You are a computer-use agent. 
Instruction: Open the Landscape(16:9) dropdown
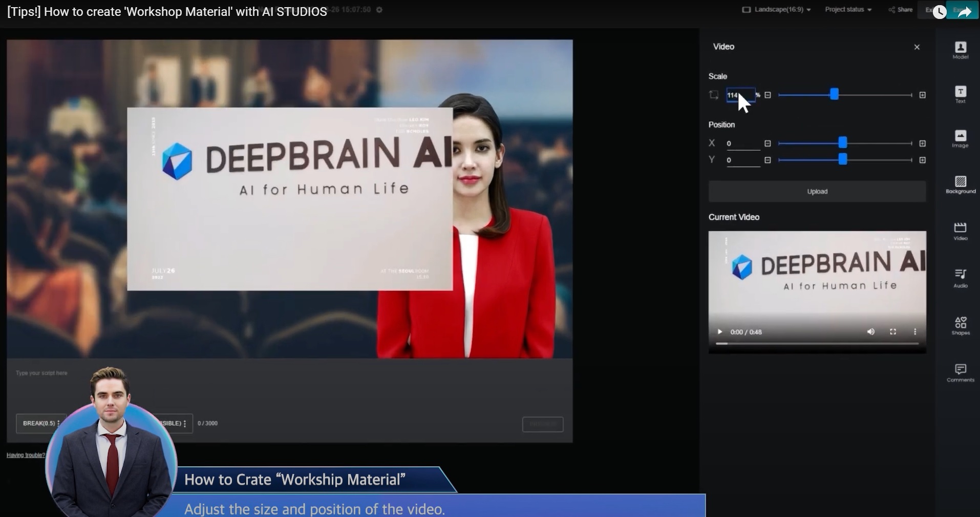pyautogui.click(x=776, y=10)
